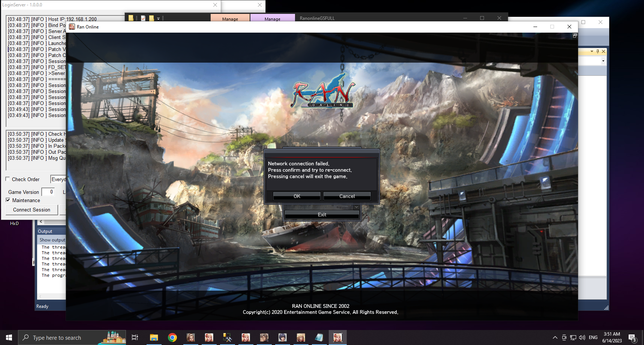Screen dimensions: 644x345
Task: Click the tools and selection icon in the taskbar
Action: click(x=227, y=337)
